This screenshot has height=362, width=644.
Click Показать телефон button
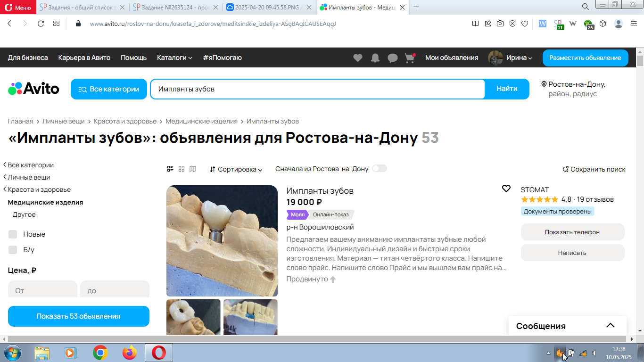pos(572,232)
